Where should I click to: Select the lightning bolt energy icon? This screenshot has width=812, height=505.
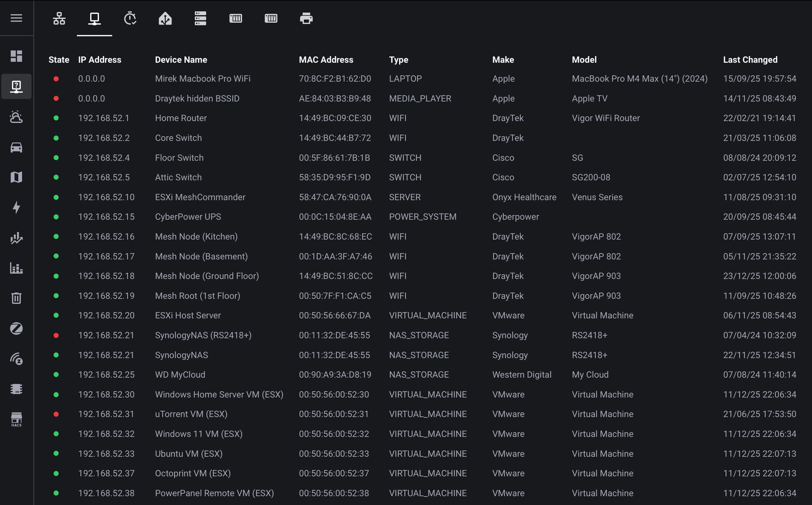[16, 207]
